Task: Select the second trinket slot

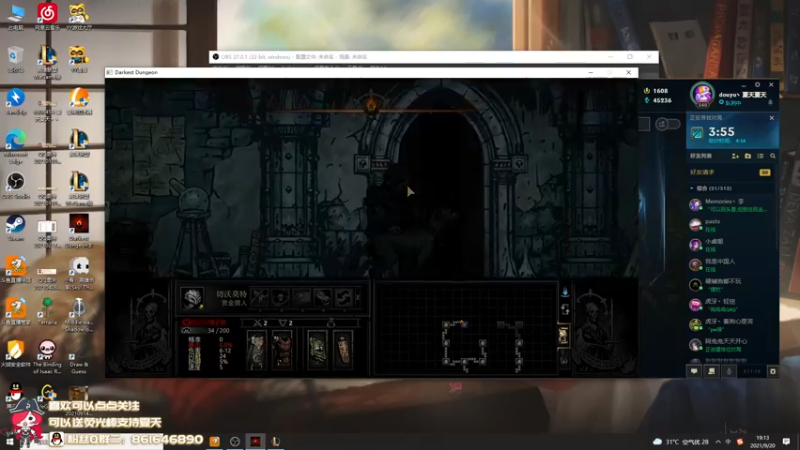Action: click(343, 350)
